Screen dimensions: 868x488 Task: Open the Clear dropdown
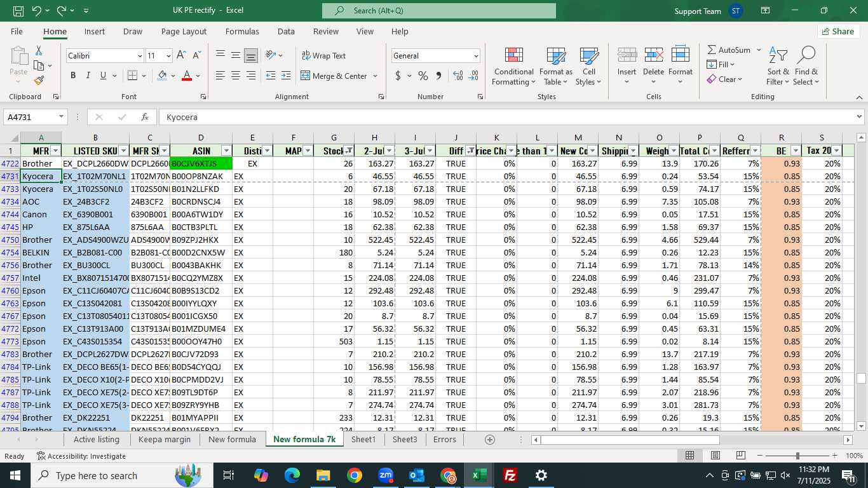click(x=725, y=79)
